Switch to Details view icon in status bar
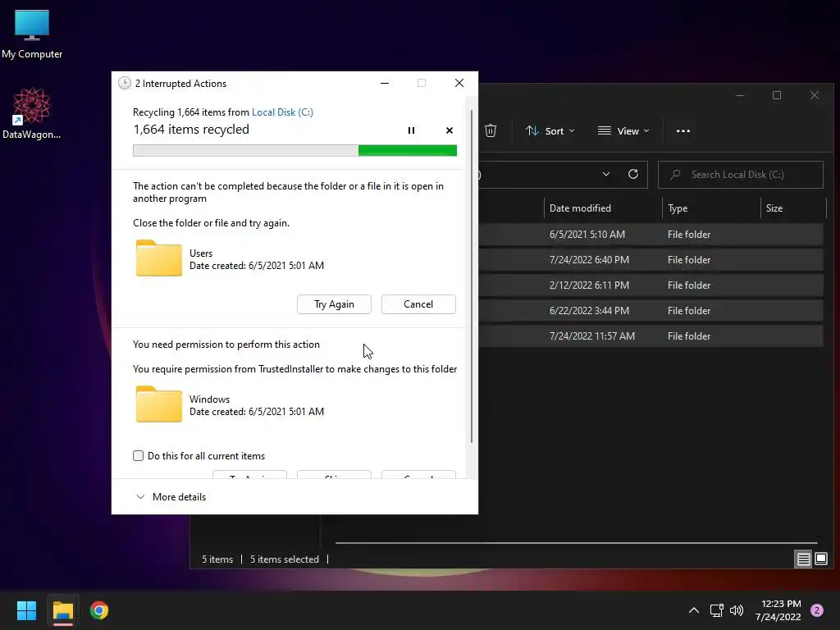The width and height of the screenshot is (840, 630). click(x=803, y=559)
